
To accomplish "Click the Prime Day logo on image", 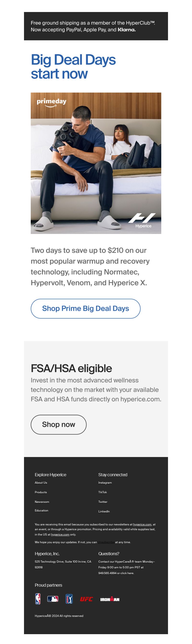I will pyautogui.click(x=52, y=102).
